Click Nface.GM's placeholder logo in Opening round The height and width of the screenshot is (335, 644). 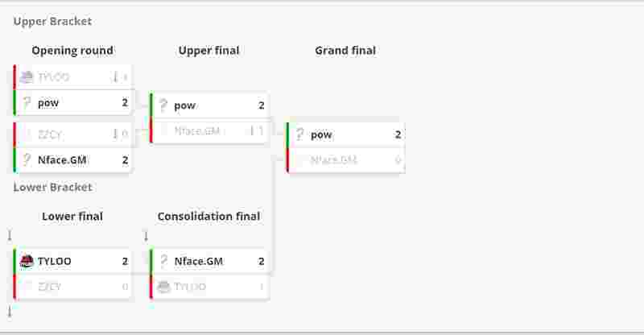(27, 160)
